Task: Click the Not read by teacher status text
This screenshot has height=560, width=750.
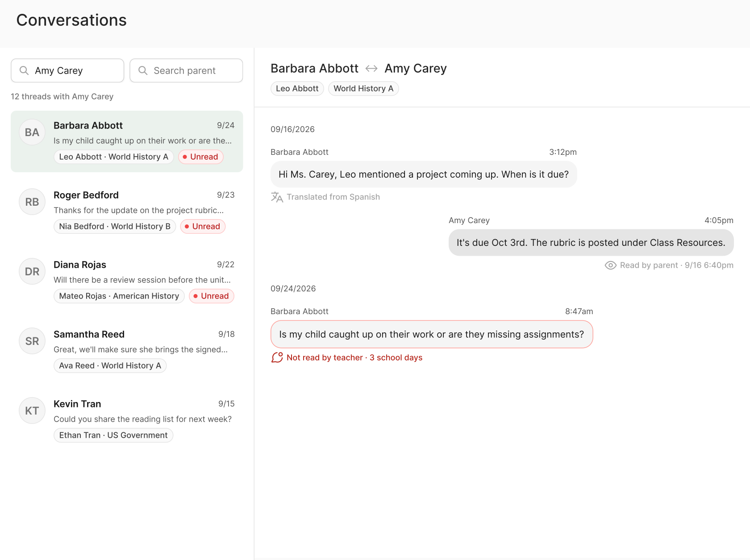Action: click(x=354, y=357)
